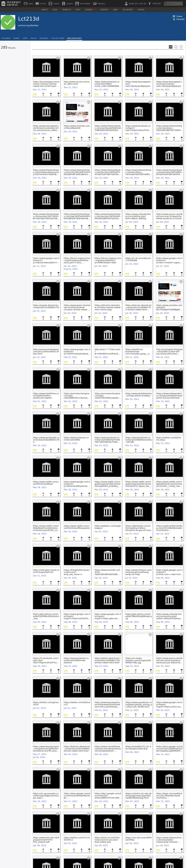Switch to the compact list view
186x868 pixels.
[181, 47]
